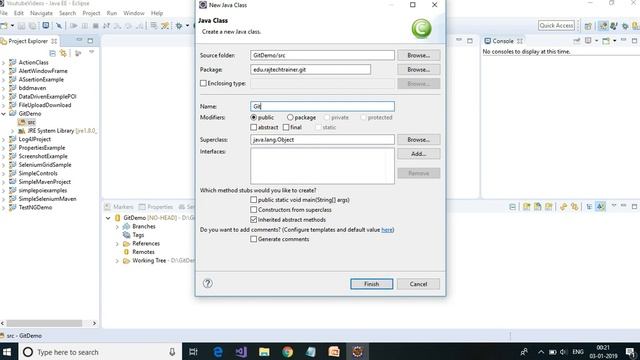This screenshot has height=360, width=640.
Task: Select the public modifier radio button
Action: point(253,118)
